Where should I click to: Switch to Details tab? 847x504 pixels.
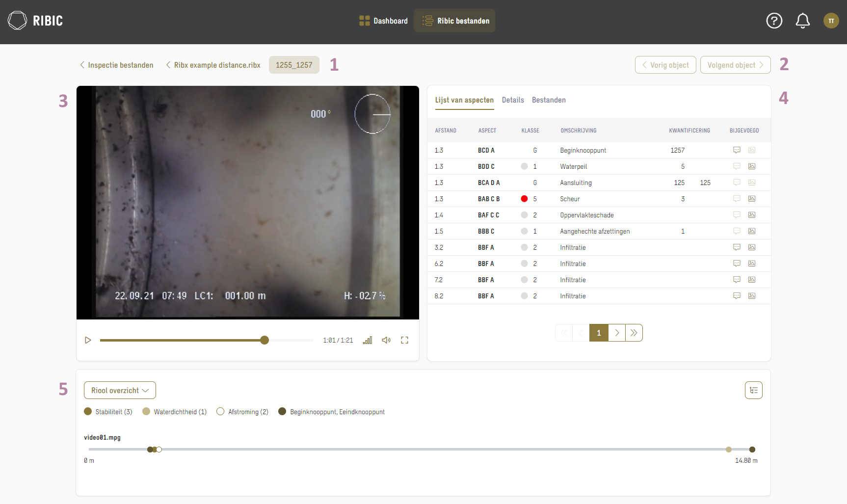tap(513, 100)
